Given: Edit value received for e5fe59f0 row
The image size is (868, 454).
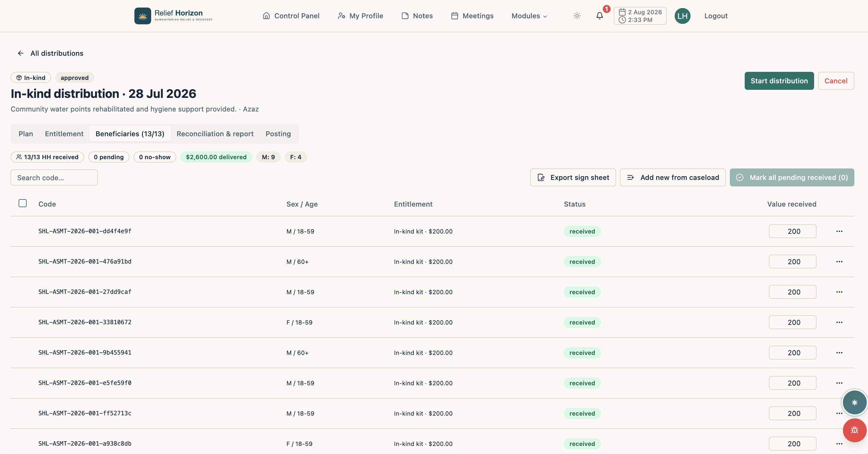Looking at the screenshot, I should coord(792,383).
